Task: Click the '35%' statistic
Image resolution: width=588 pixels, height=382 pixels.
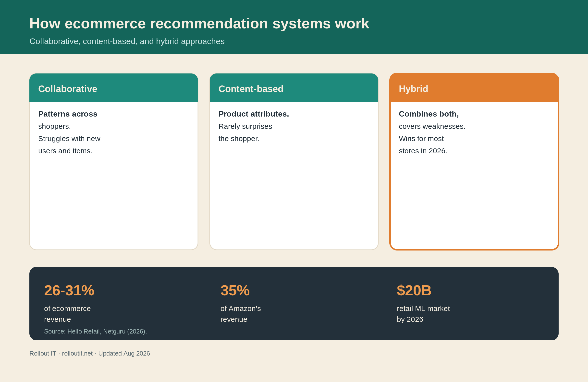Action: click(x=235, y=290)
